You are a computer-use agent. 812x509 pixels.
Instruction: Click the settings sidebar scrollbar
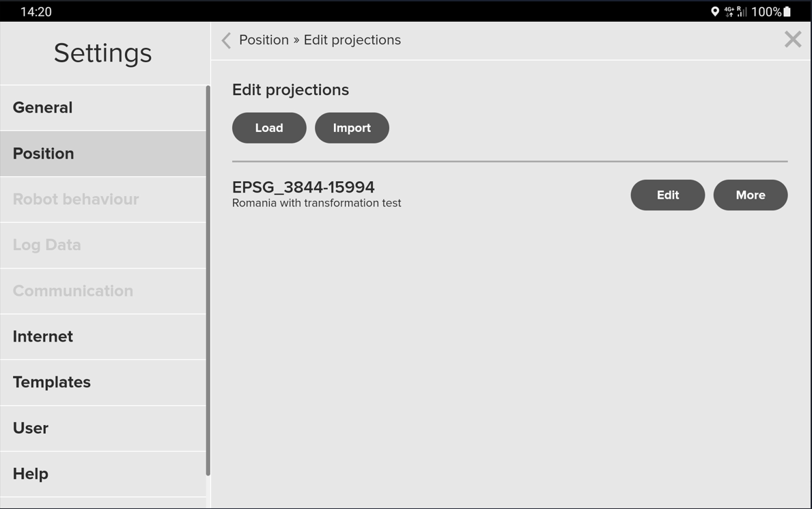(x=208, y=280)
